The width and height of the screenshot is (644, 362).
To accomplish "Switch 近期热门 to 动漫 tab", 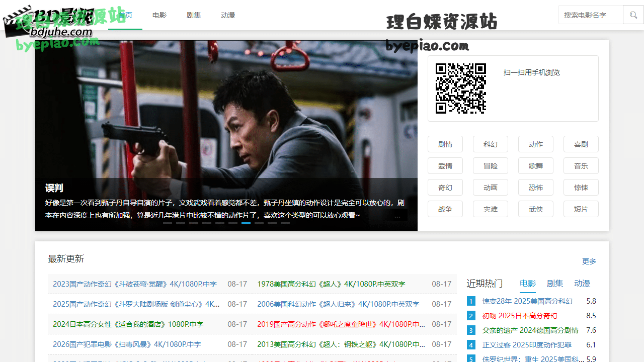I will [x=582, y=284].
